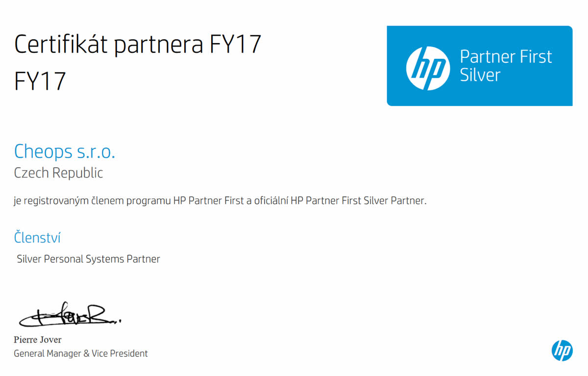Click the company name "Cheops s.r.o."
588x376 pixels.
[x=65, y=151]
